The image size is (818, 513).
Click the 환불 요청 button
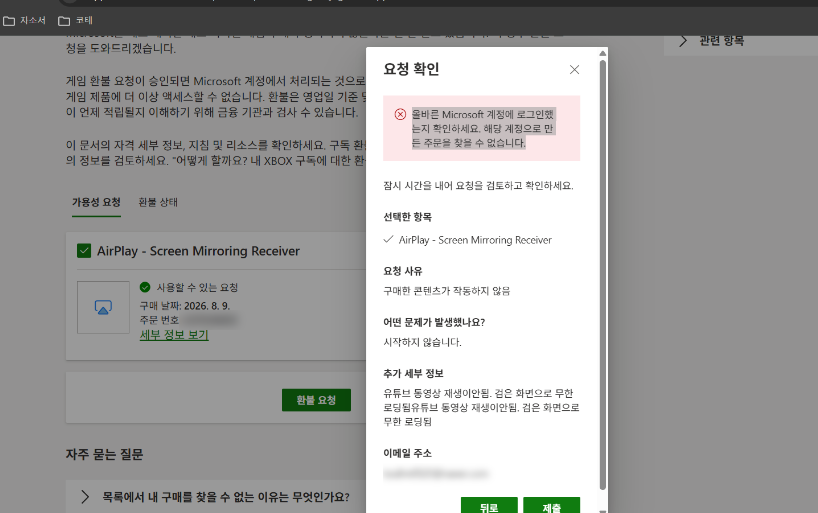coord(316,400)
